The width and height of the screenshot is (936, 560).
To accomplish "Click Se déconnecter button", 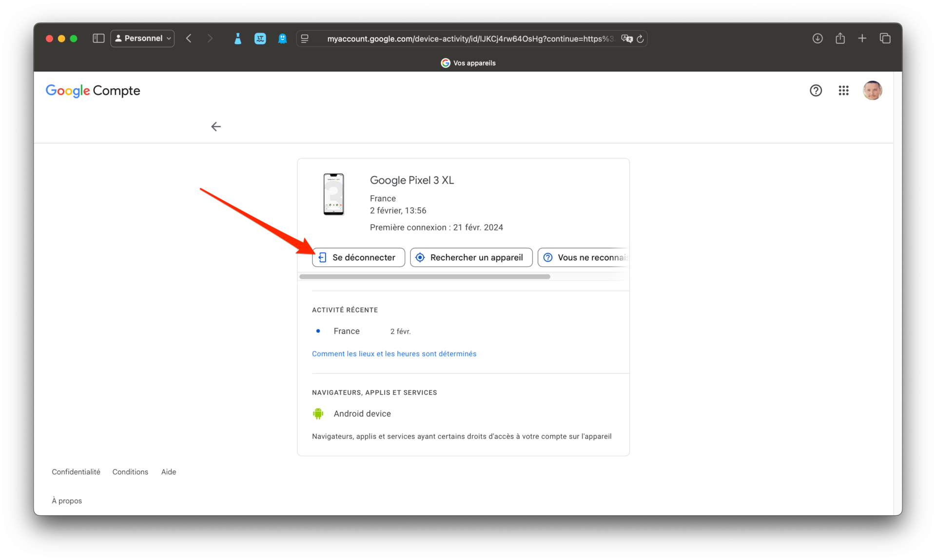I will tap(358, 257).
